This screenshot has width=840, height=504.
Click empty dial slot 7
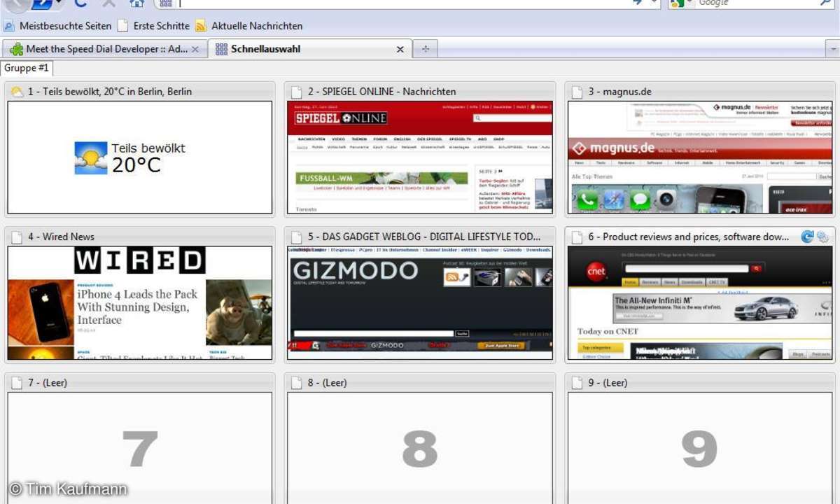(140, 448)
